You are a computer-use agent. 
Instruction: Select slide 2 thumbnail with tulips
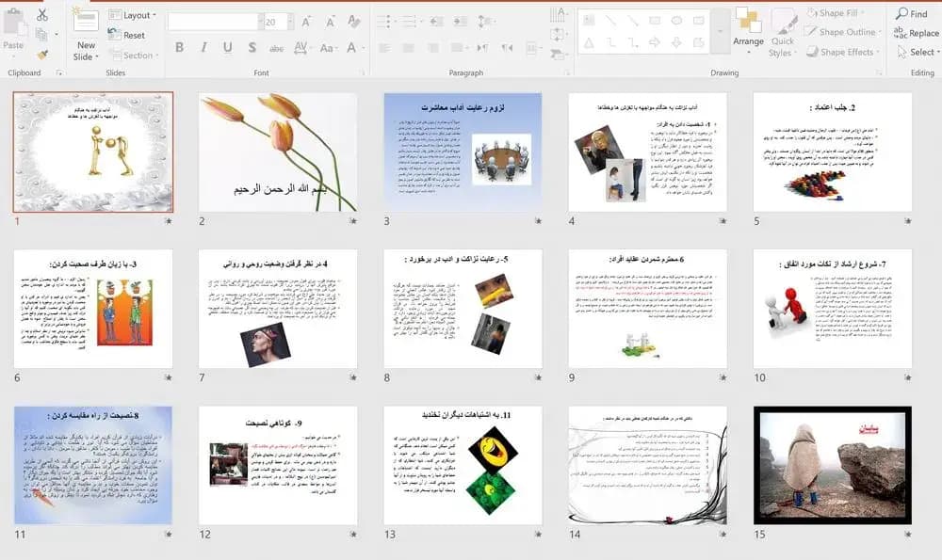click(x=278, y=152)
